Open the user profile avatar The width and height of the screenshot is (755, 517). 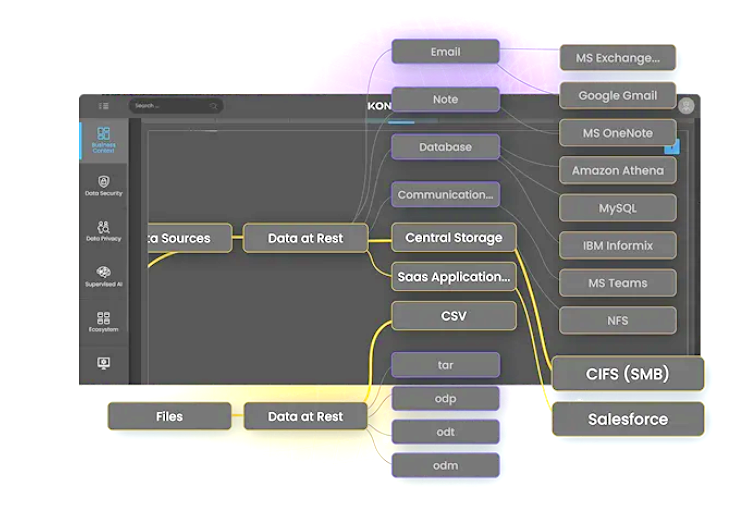click(x=686, y=106)
